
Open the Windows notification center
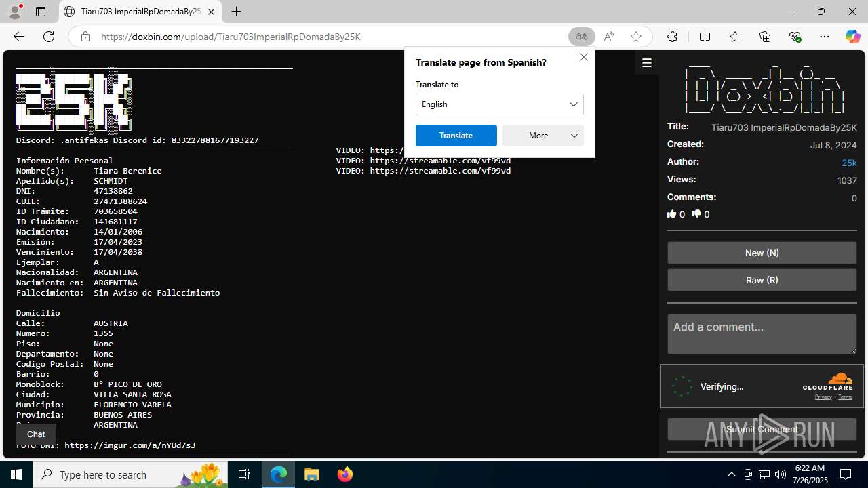[x=846, y=474]
